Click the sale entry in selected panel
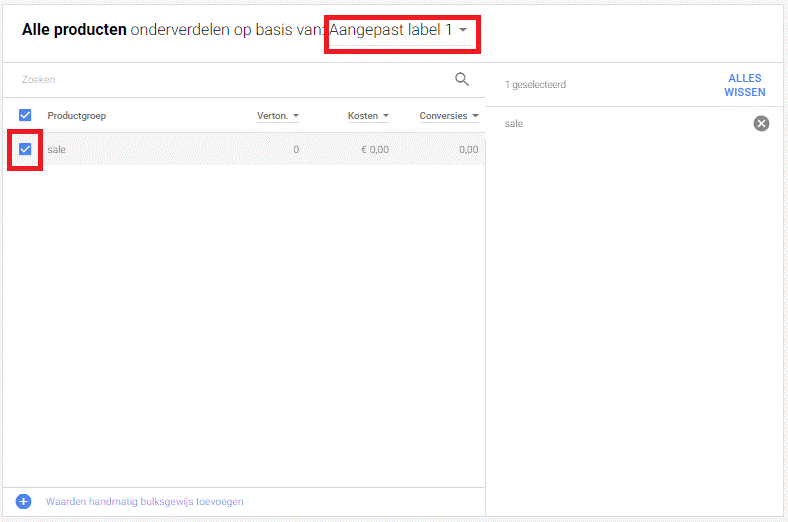The image size is (788, 522). coord(514,123)
